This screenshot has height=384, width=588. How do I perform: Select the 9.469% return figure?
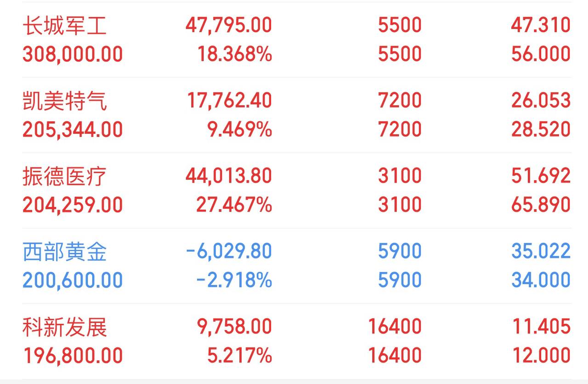(x=239, y=130)
